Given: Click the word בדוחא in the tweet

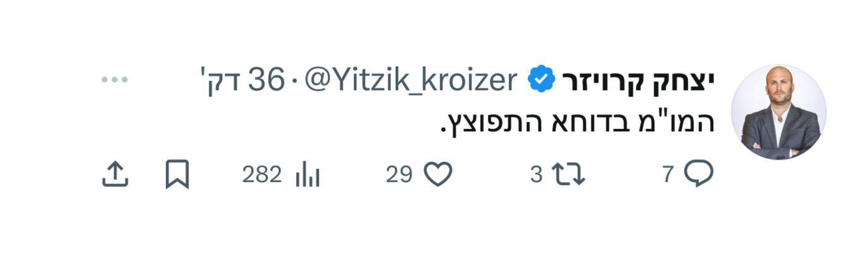Looking at the screenshot, I should [x=586, y=122].
